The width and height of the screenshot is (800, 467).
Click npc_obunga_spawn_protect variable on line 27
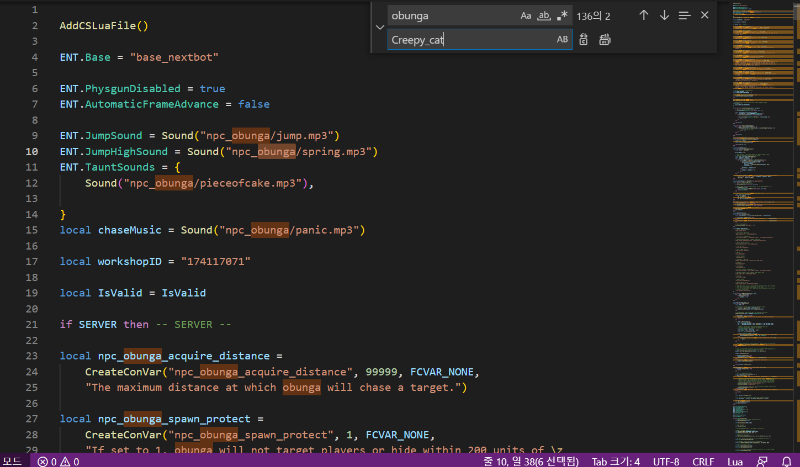pos(174,419)
